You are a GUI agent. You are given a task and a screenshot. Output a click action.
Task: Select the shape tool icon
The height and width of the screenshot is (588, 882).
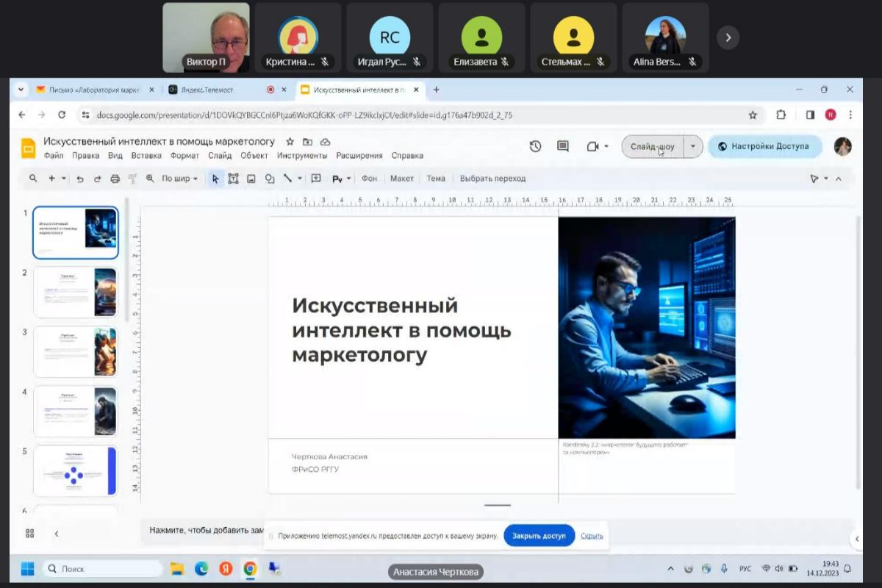[x=270, y=179]
